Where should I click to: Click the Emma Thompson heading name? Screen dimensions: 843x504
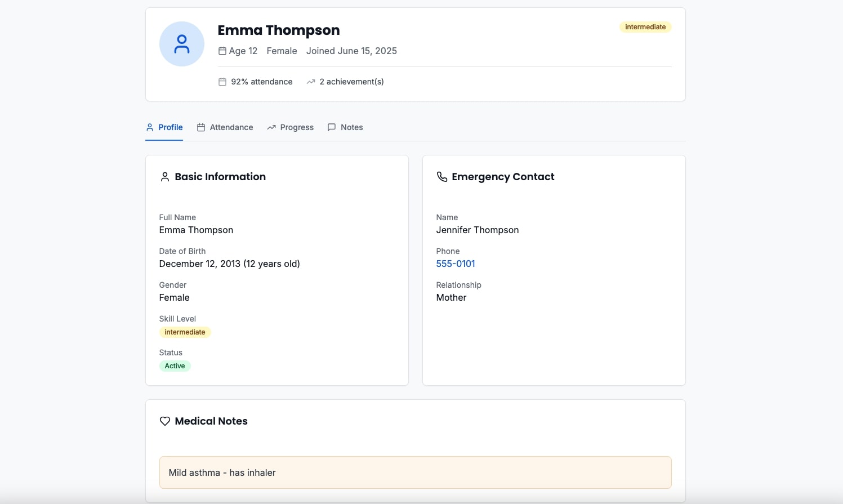tap(279, 30)
